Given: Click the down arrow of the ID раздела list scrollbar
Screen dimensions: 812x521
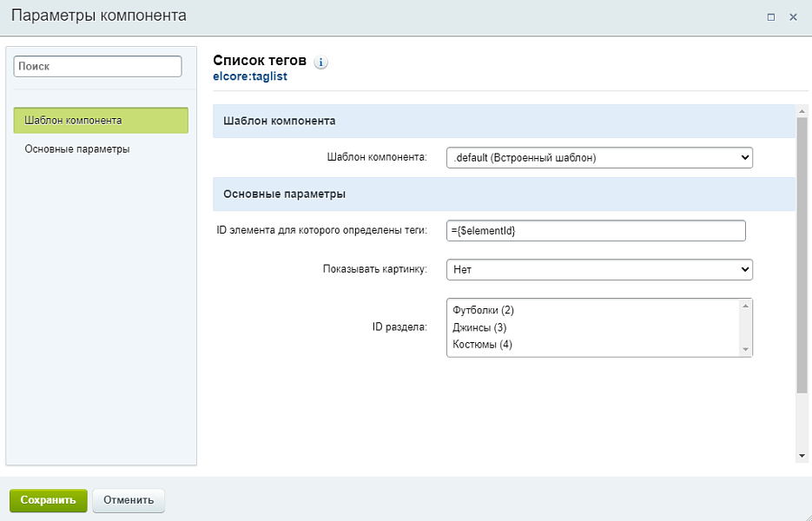Looking at the screenshot, I should coord(745,348).
